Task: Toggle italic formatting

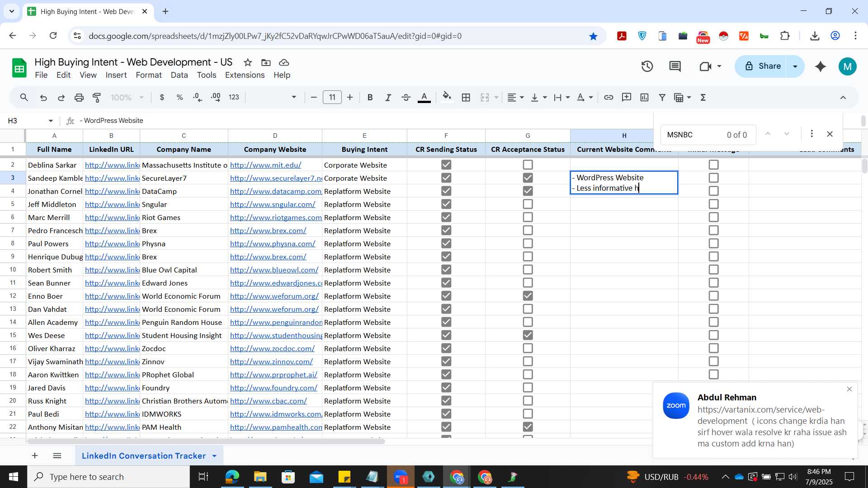Action: click(x=388, y=98)
